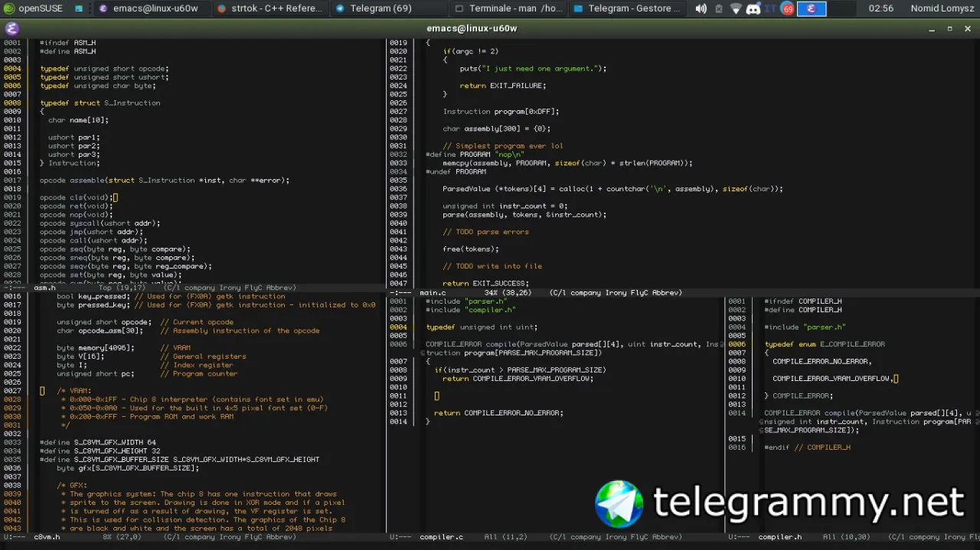Click 'typedef unsigned int uint;' in compiler.c

[x=482, y=327]
